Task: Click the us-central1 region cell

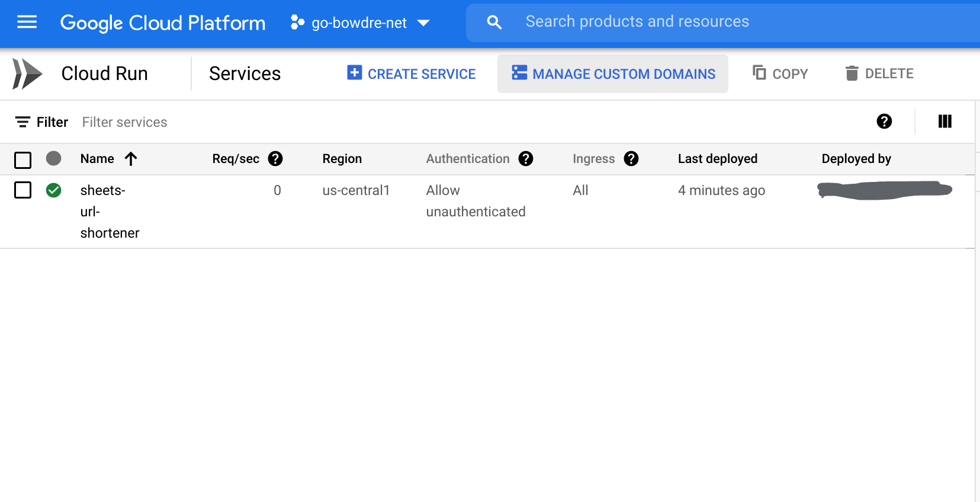Action: (x=356, y=190)
